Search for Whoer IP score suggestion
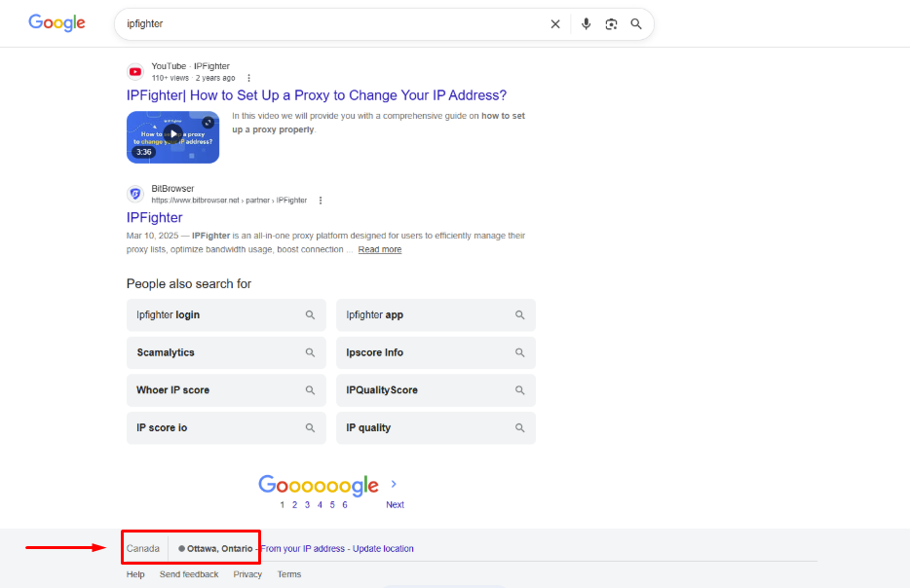 [226, 390]
